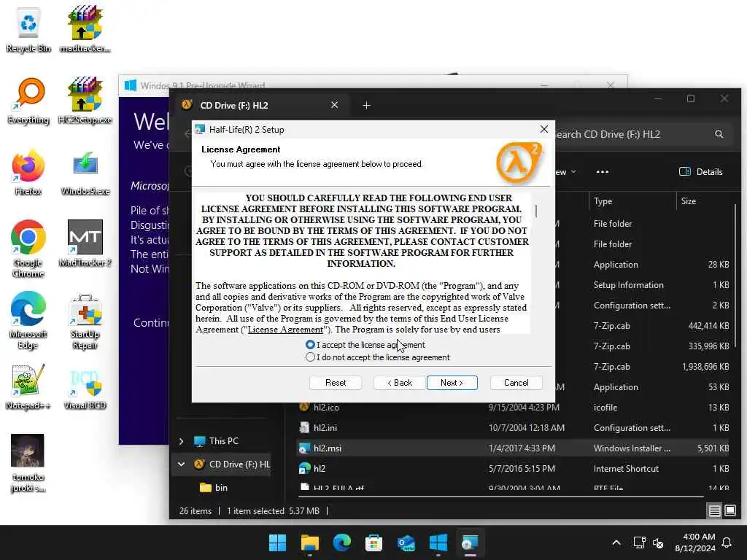Click the Back button in setup
The width and height of the screenshot is (747, 560).
(399, 382)
